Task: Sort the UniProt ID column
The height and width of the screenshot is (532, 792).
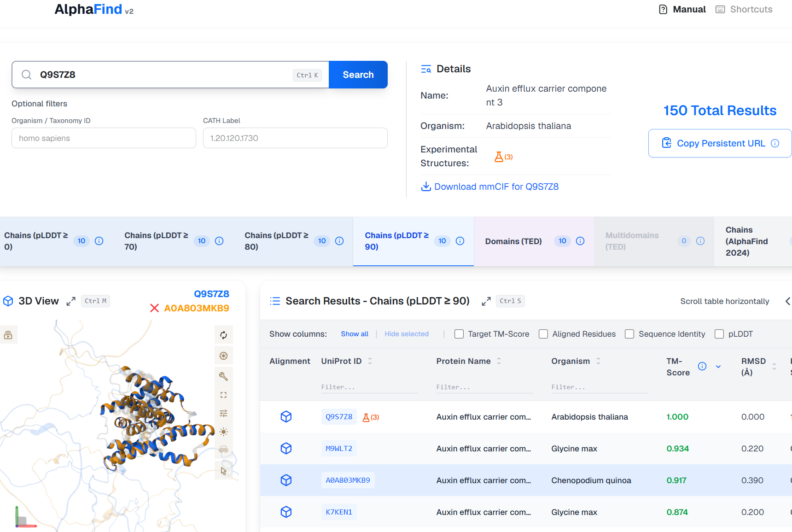Action: 370,361
